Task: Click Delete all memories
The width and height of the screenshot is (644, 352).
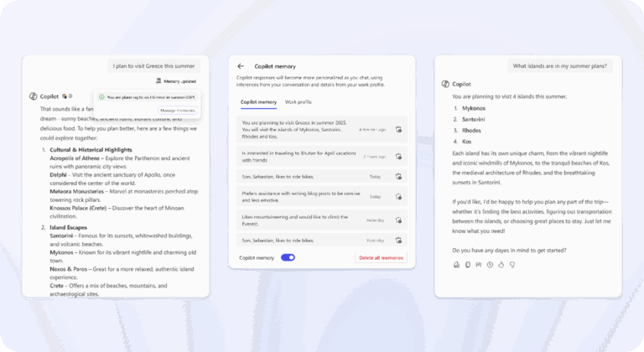Action: pos(382,258)
